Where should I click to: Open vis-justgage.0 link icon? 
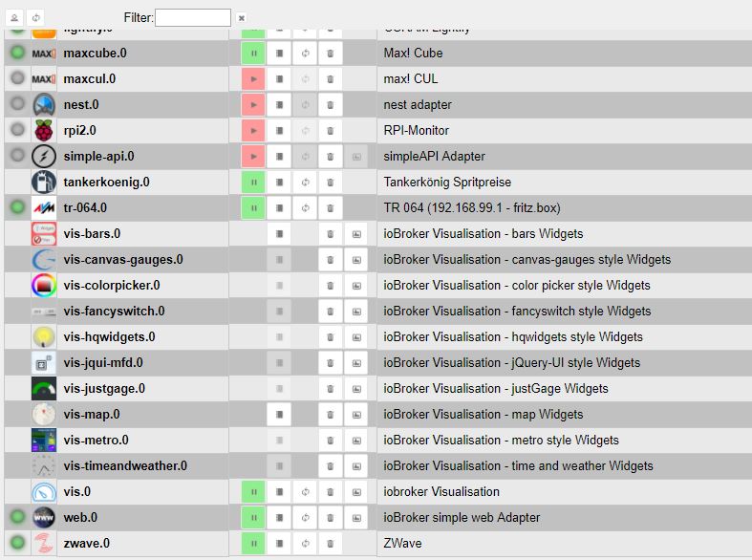[x=356, y=389]
